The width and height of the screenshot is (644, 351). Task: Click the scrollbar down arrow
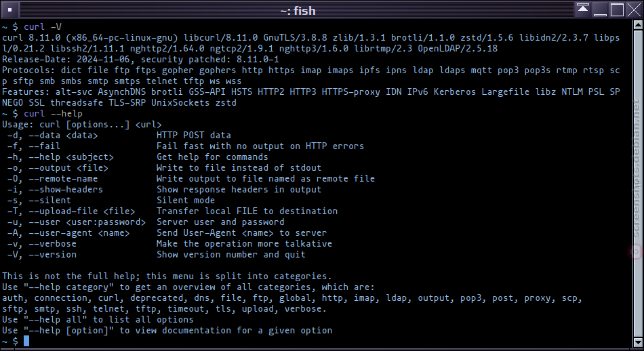tap(638, 342)
